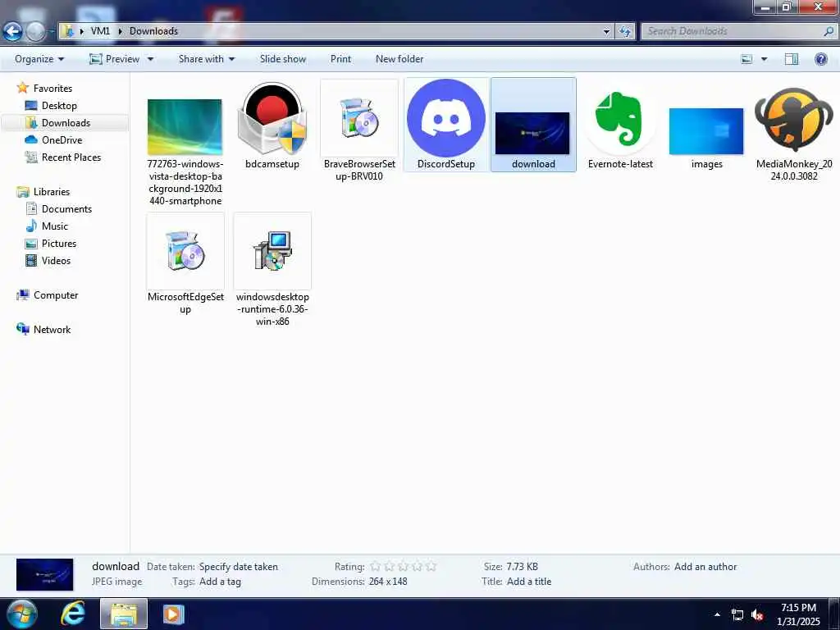Image resolution: width=840 pixels, height=630 pixels.
Task: Select the windowsdesktop-runtime-6.0.36-win-x86 icon
Action: tap(272, 251)
